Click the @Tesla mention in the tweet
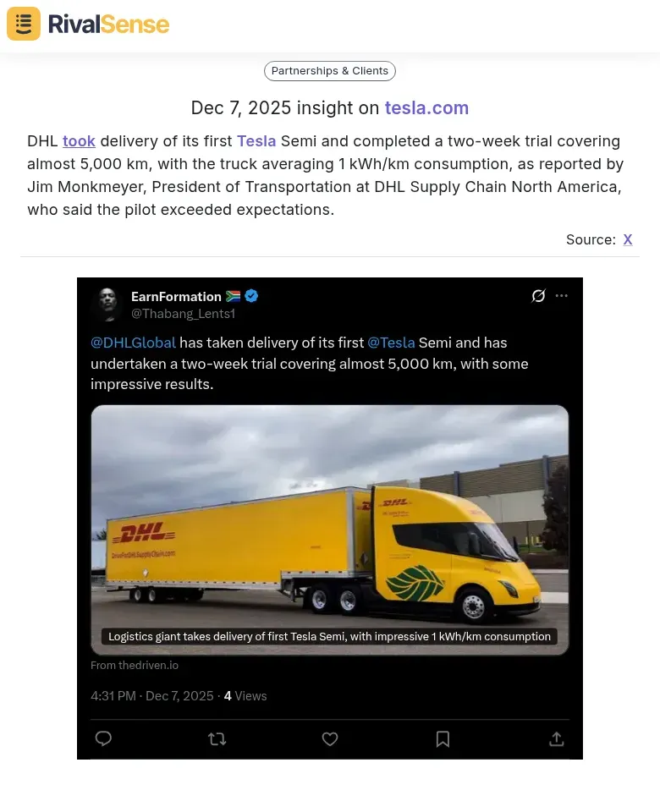660x812 pixels. click(391, 343)
